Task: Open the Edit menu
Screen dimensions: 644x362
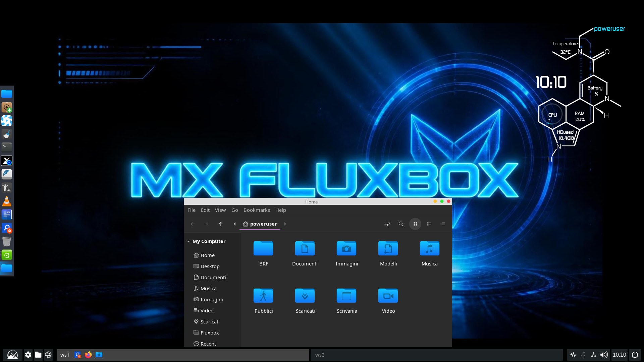Action: [205, 210]
